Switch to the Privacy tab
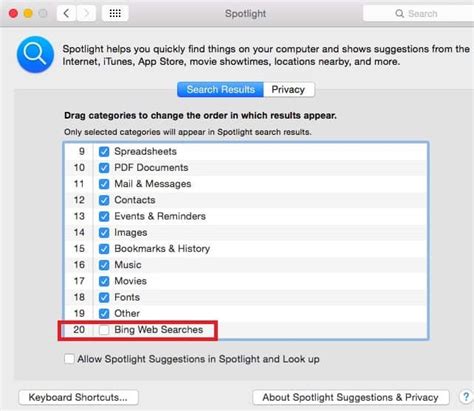The height and width of the screenshot is (411, 474). (x=289, y=90)
